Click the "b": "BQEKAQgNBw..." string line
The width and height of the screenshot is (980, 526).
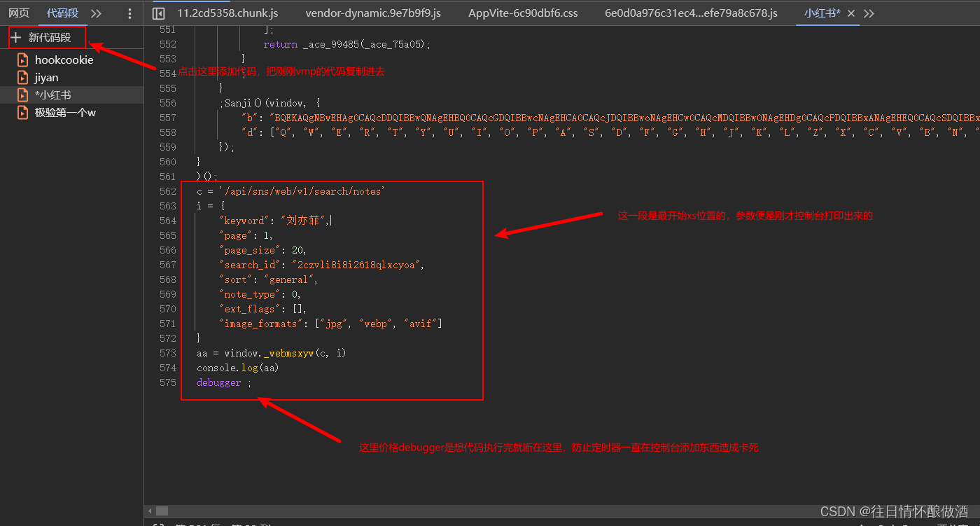(609, 118)
